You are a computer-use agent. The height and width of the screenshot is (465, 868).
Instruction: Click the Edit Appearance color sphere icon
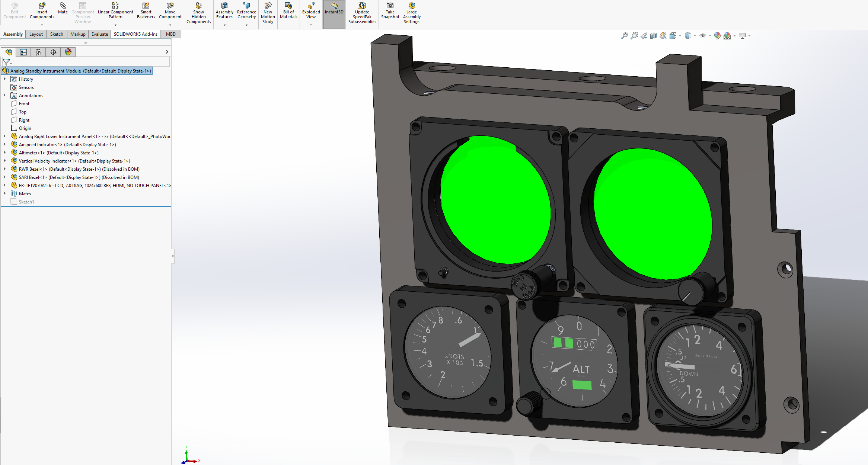pyautogui.click(x=717, y=35)
